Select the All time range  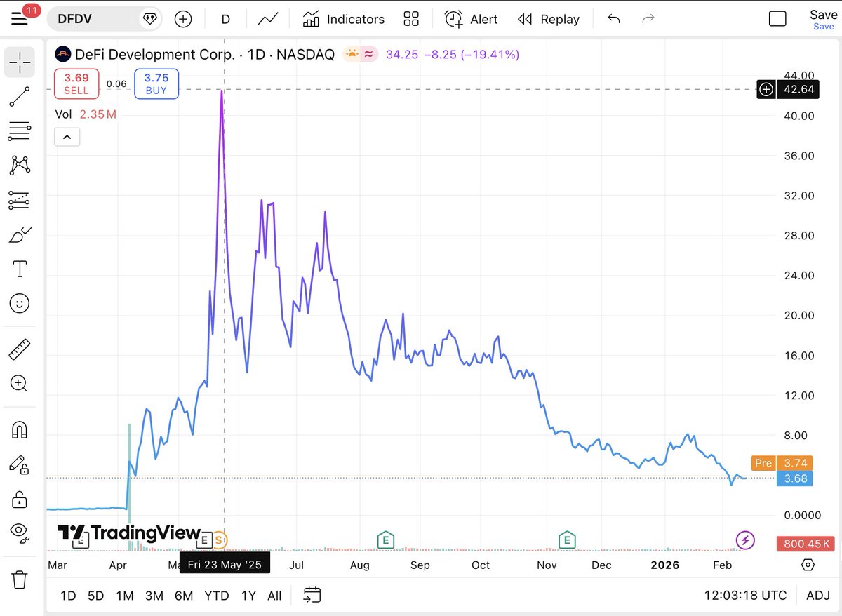[274, 596]
